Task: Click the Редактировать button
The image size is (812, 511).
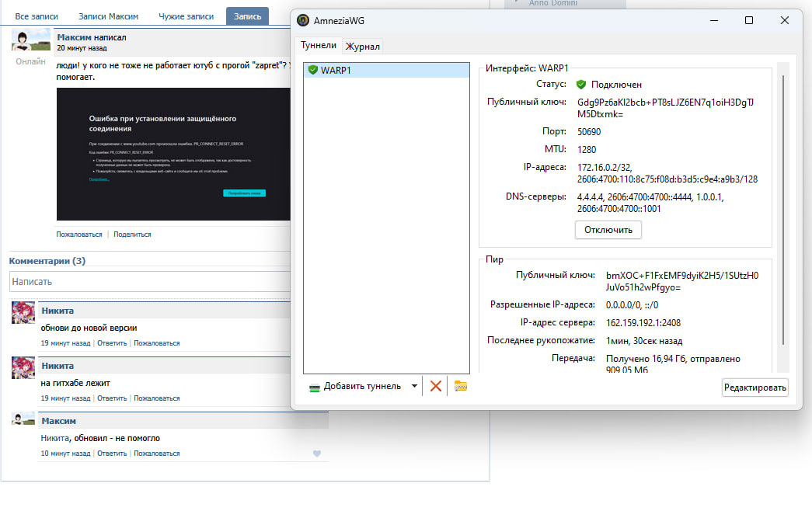Action: click(x=755, y=388)
